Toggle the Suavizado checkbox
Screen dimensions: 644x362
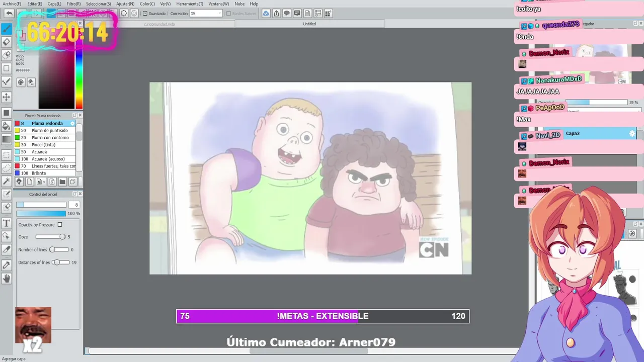[x=145, y=14]
